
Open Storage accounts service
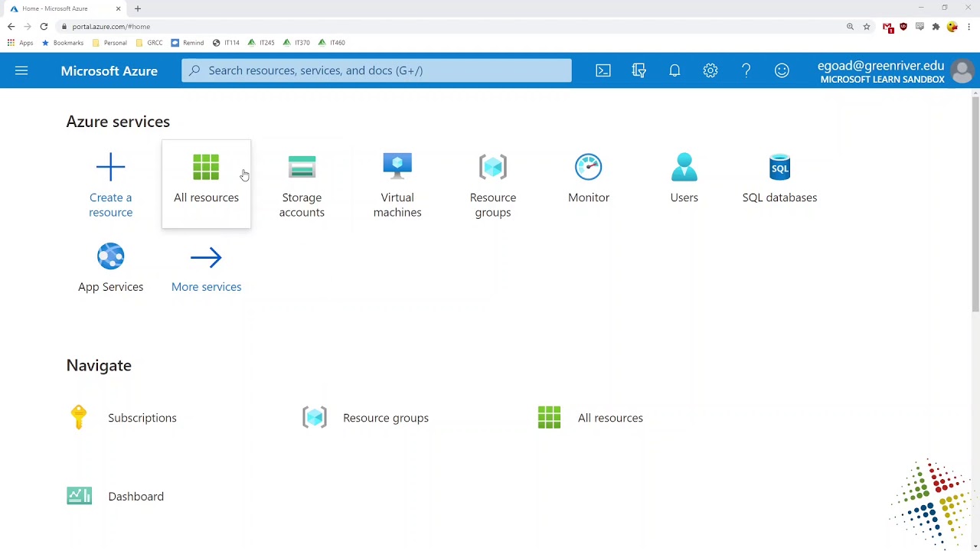tap(302, 186)
